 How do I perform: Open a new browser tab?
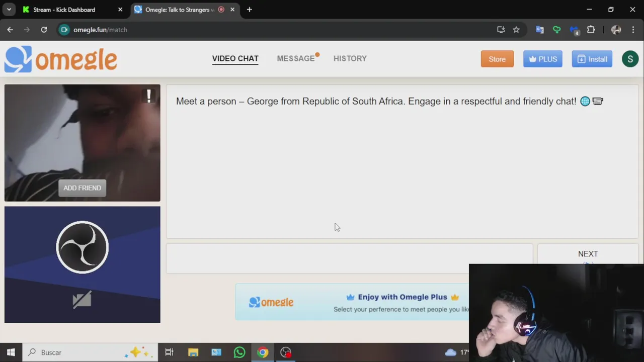(249, 10)
